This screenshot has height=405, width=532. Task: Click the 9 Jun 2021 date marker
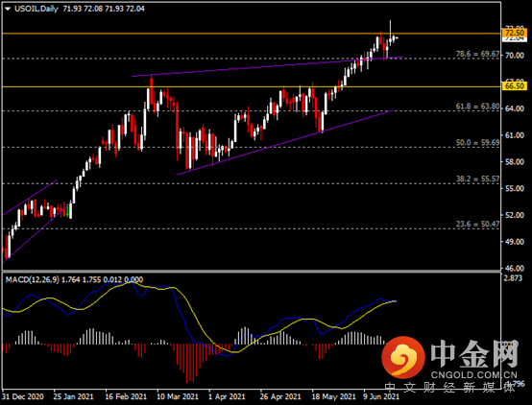point(381,396)
